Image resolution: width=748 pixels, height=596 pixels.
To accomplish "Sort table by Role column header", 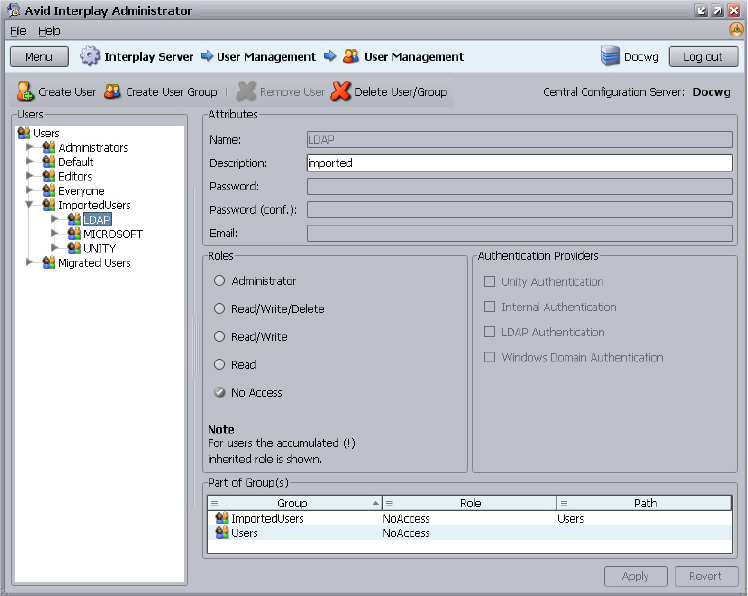I will (x=469, y=503).
